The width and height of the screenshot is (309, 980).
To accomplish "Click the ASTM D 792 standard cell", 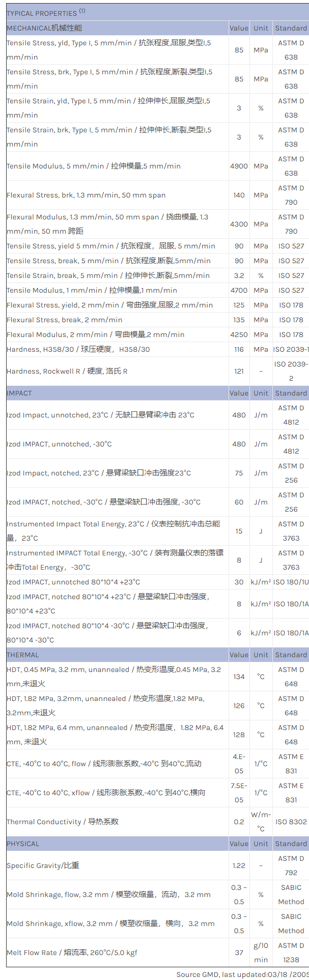I will tap(291, 865).
